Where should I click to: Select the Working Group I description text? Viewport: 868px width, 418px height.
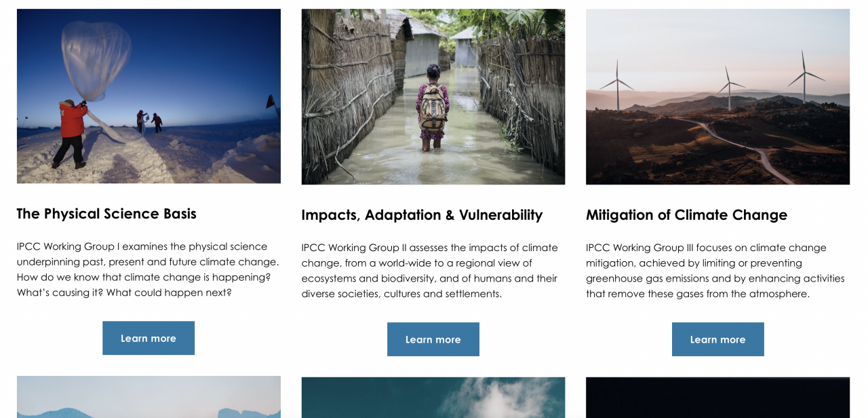click(x=148, y=269)
